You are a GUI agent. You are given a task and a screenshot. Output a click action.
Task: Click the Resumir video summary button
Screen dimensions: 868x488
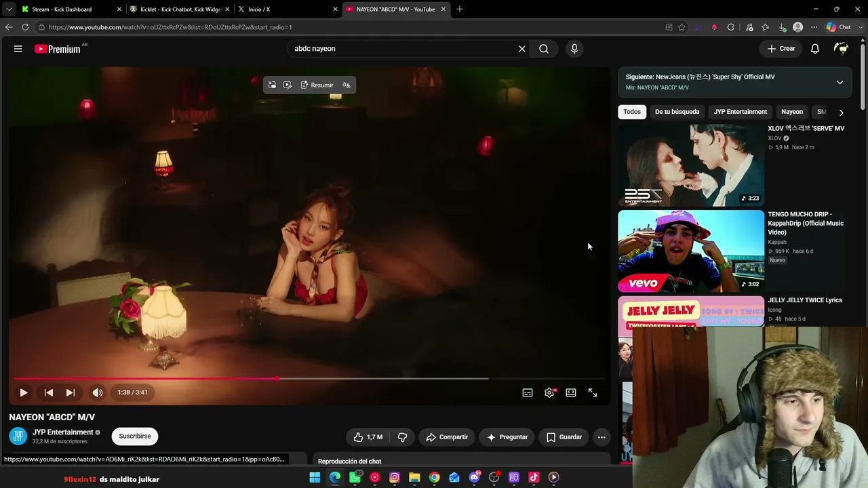click(x=317, y=85)
